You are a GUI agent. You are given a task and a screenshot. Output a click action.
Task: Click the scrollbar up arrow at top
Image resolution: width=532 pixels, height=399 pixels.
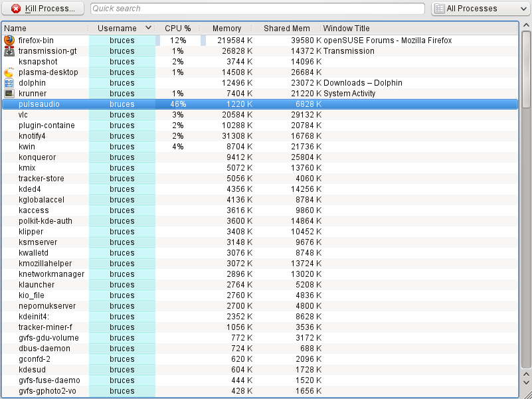(x=526, y=25)
